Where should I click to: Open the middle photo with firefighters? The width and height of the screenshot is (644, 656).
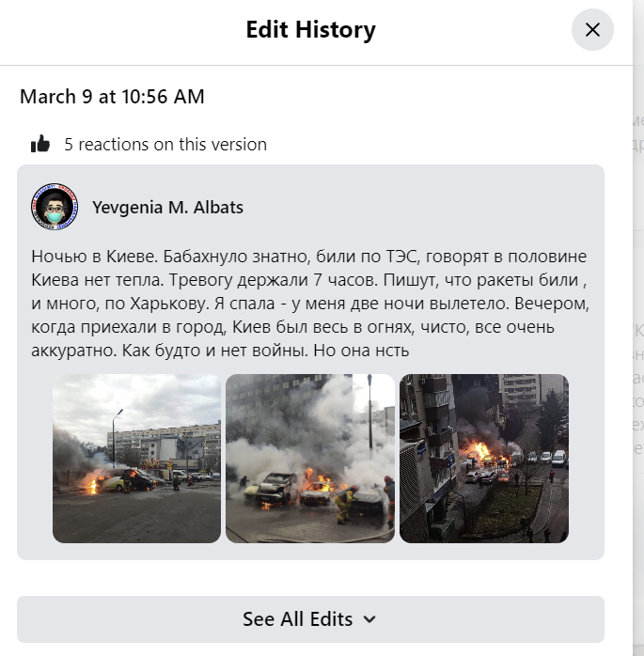(x=310, y=459)
